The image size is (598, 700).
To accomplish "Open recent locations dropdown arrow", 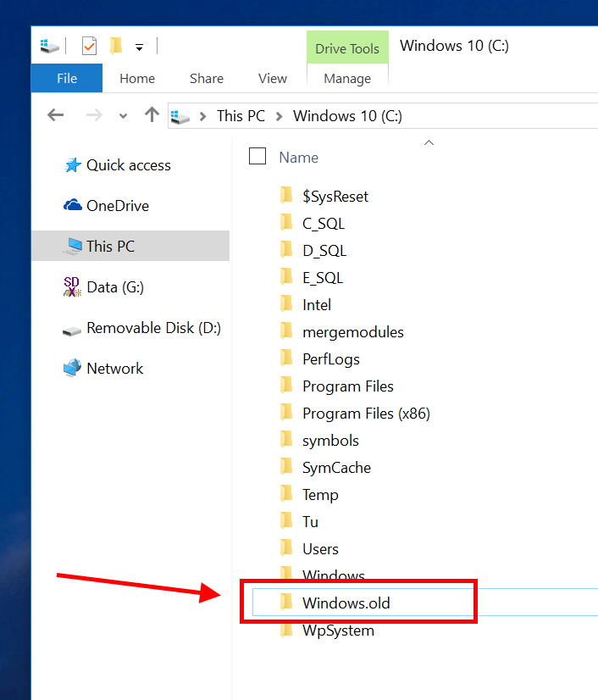I will coord(123,116).
